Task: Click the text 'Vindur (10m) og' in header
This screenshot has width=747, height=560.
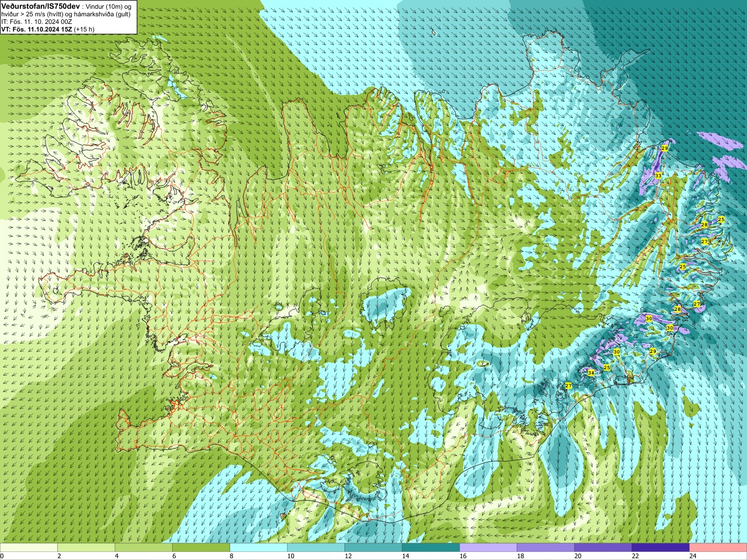Action: [107, 6]
